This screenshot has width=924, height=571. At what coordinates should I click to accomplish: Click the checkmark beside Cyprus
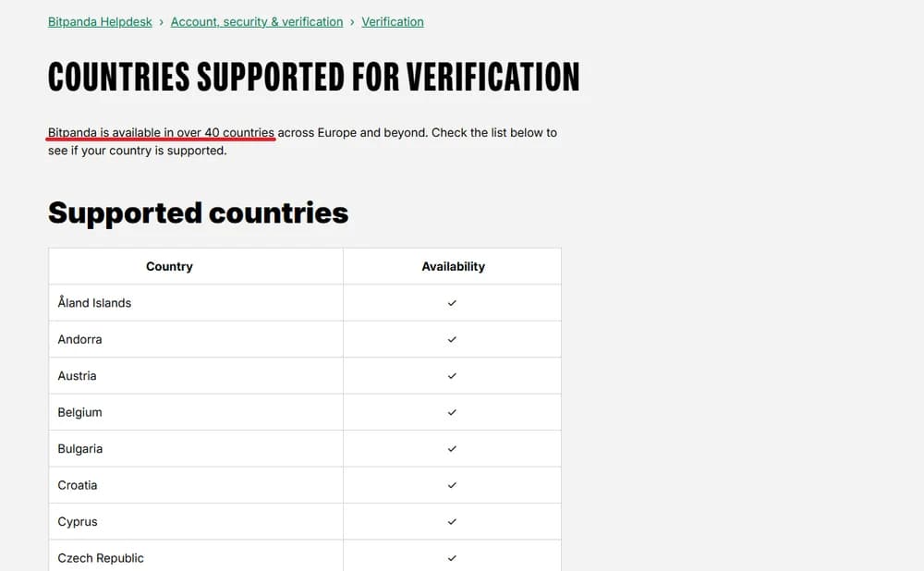[x=452, y=521]
